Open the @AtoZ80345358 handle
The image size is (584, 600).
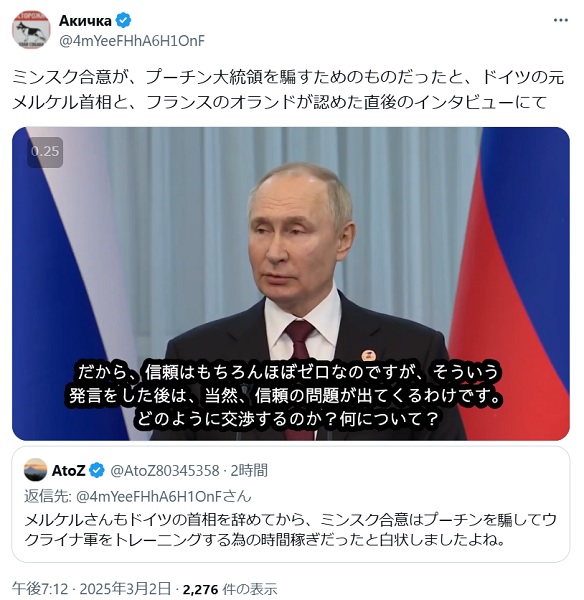click(x=165, y=471)
